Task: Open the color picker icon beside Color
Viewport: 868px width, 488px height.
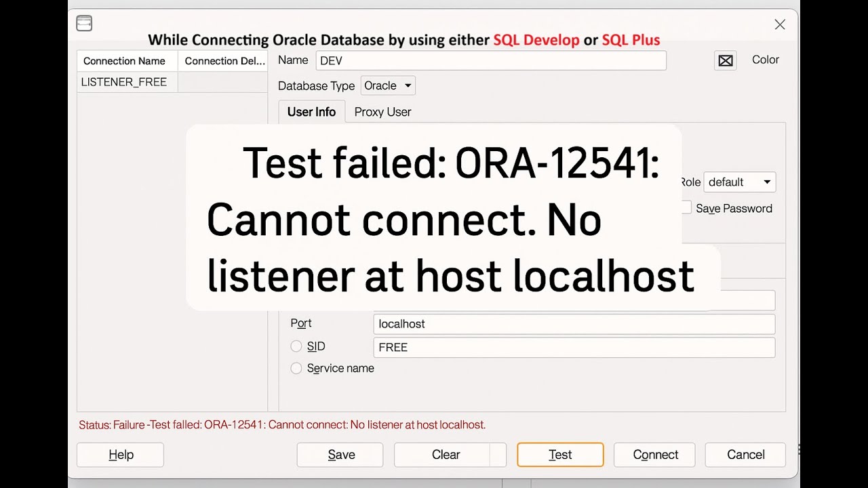Action: (x=725, y=60)
